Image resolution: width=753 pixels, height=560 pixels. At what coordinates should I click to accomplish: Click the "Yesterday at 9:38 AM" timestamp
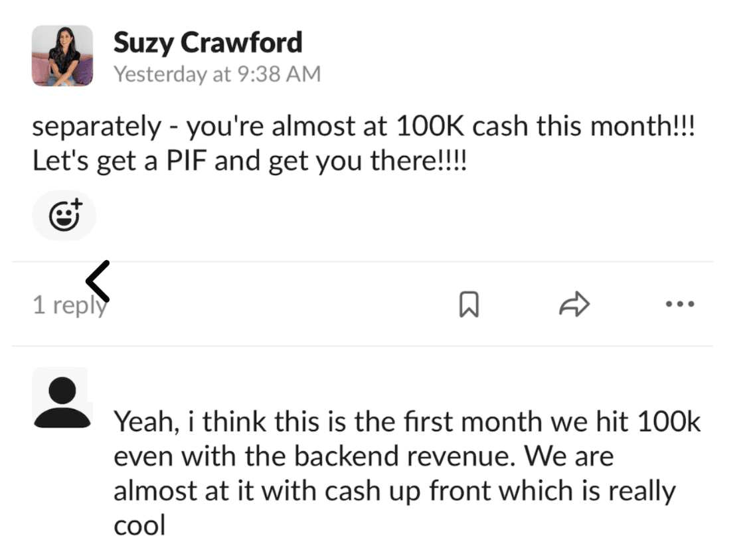click(x=217, y=74)
